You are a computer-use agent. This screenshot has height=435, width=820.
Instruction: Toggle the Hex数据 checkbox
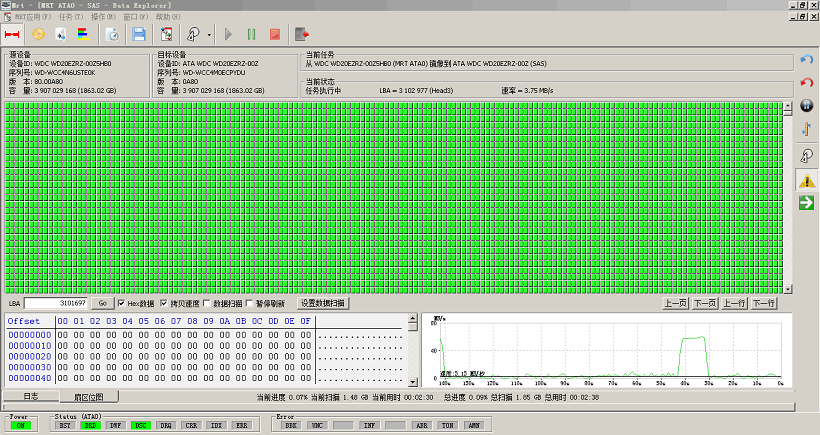(121, 303)
